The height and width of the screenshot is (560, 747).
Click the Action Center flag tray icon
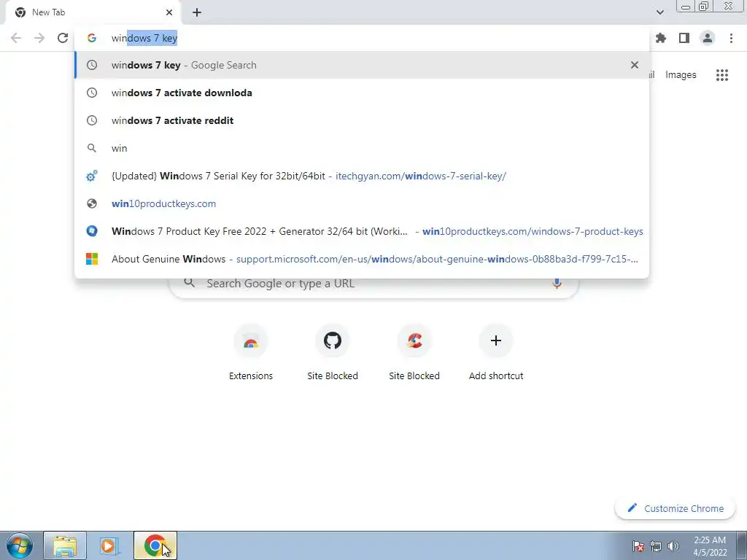pos(638,546)
